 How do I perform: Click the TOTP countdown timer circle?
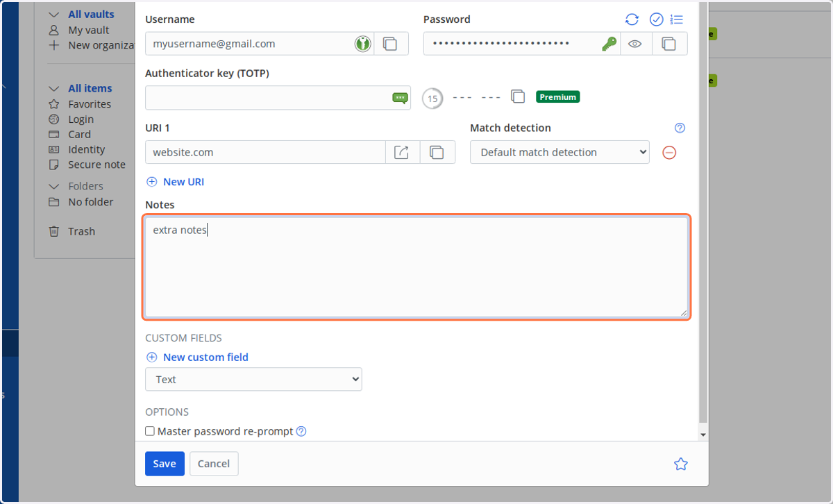[432, 99]
